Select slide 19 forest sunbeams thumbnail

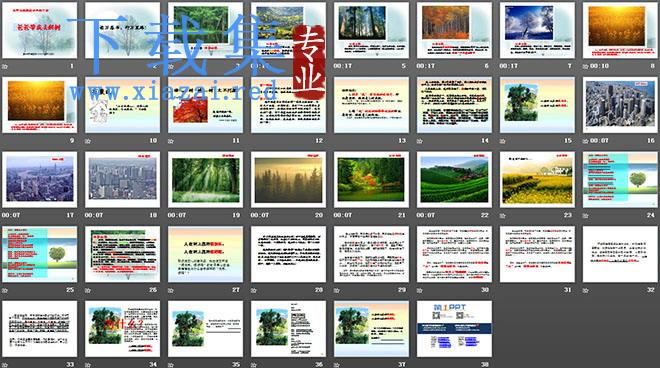(x=205, y=179)
